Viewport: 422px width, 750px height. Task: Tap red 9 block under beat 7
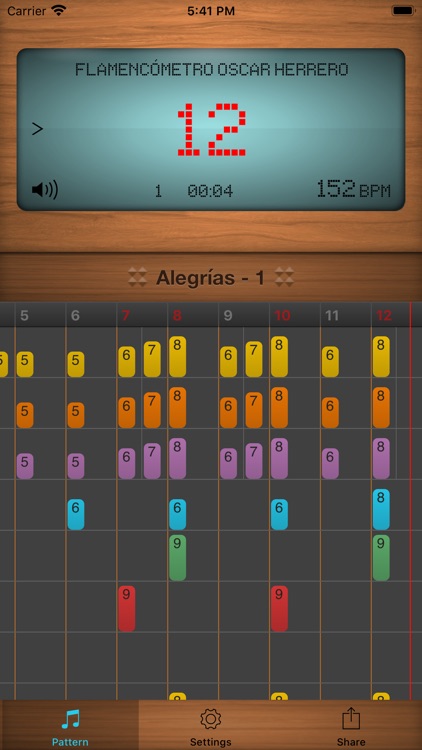pyautogui.click(x=127, y=609)
